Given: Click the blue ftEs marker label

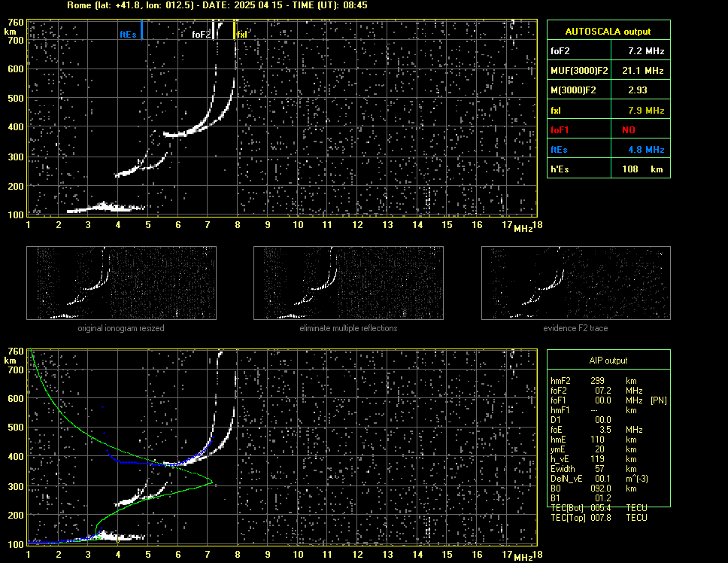Looking at the screenshot, I should tap(128, 35).
